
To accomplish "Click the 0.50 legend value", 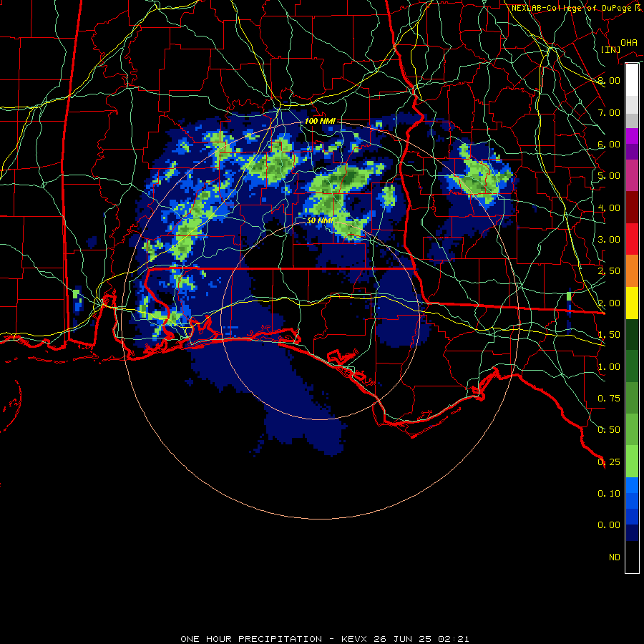I will (609, 430).
